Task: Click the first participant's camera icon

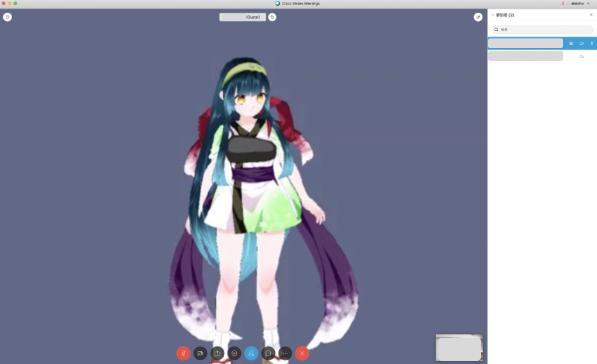Action: 582,44
